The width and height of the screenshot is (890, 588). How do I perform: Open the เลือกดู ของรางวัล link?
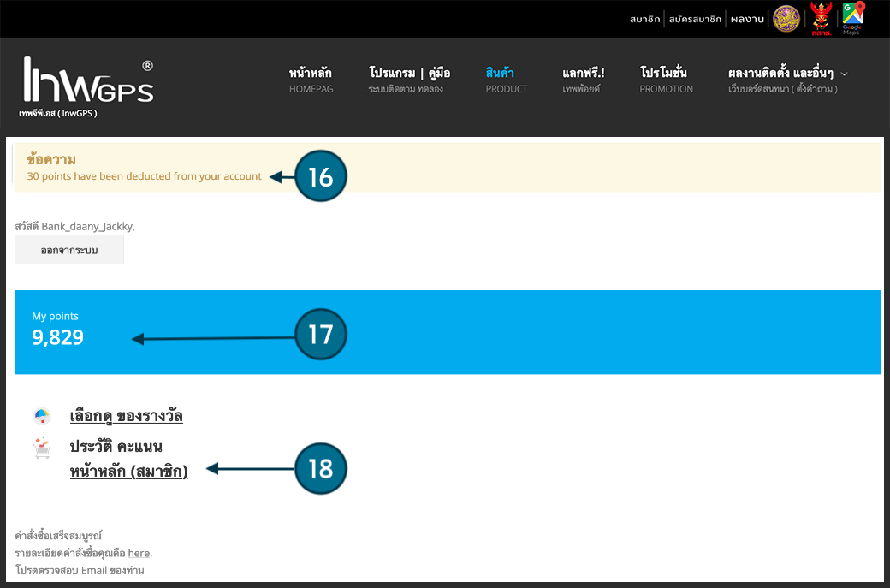[126, 417]
